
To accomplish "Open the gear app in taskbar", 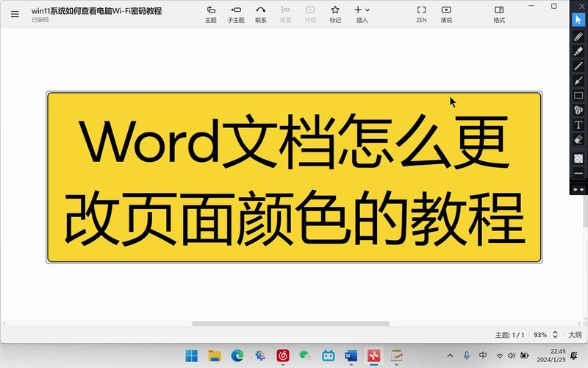I will coord(260,355).
